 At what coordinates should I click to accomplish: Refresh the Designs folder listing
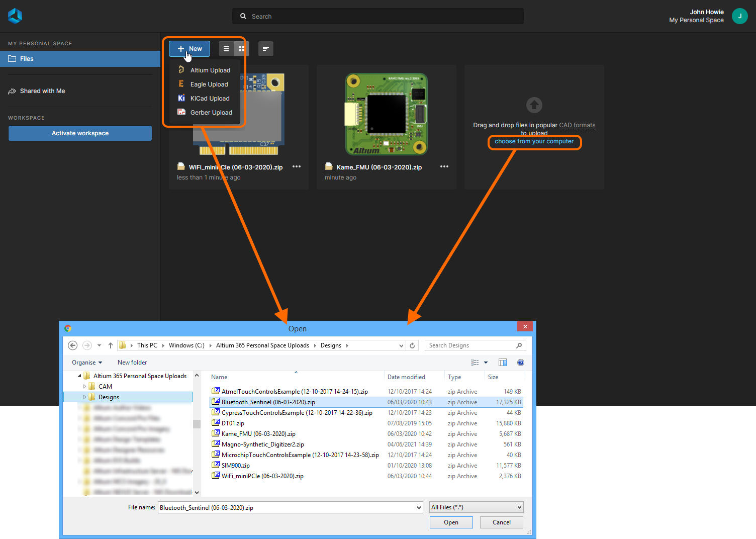click(x=412, y=346)
